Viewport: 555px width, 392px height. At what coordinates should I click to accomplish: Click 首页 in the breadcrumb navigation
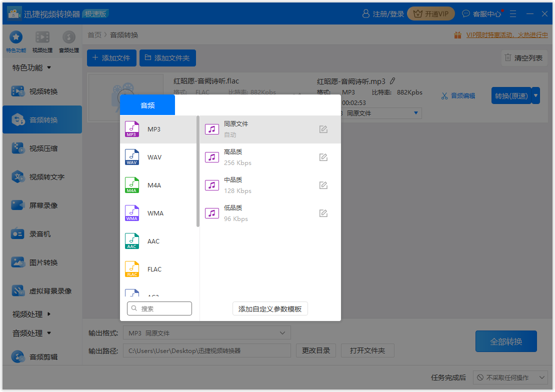coord(94,34)
